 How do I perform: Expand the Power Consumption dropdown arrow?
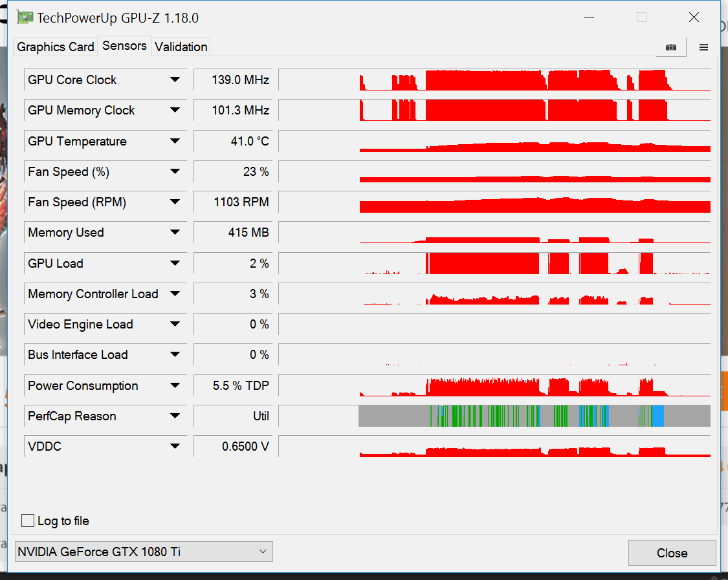point(175,385)
